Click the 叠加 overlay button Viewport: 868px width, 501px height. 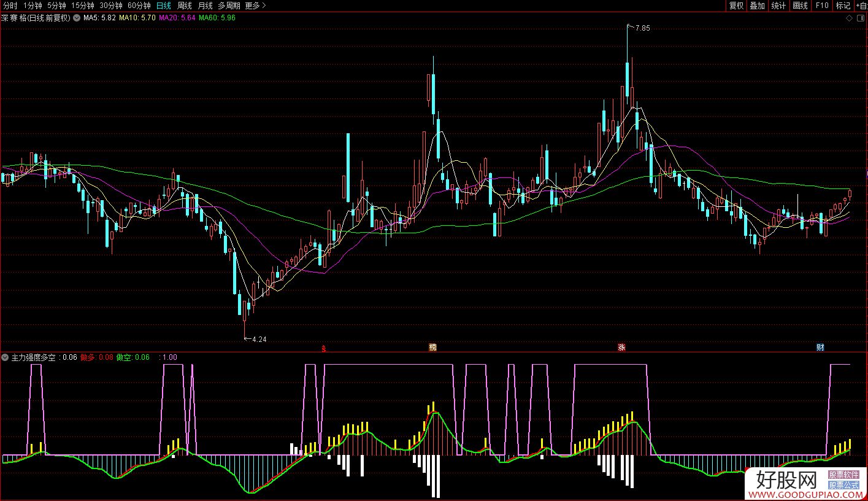click(758, 6)
